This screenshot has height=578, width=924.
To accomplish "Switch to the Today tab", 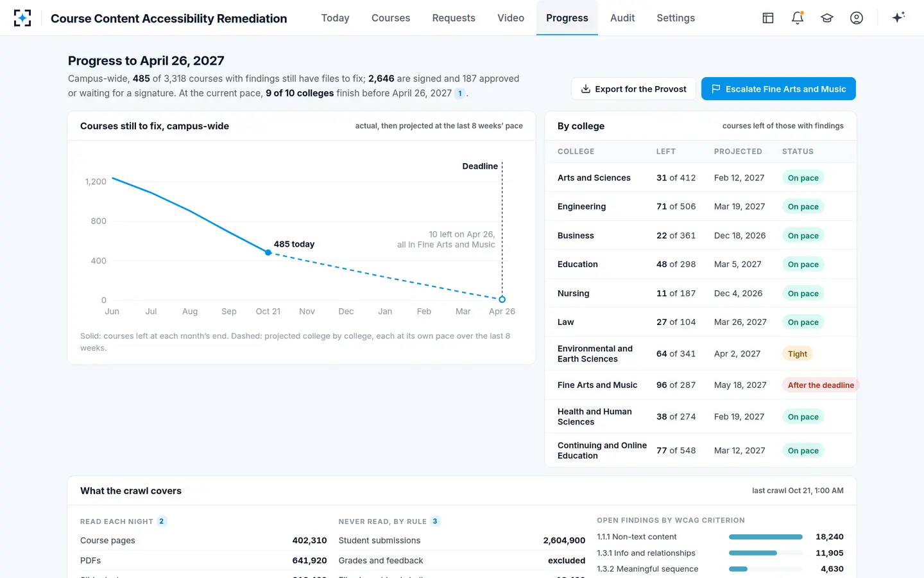I will pos(335,18).
